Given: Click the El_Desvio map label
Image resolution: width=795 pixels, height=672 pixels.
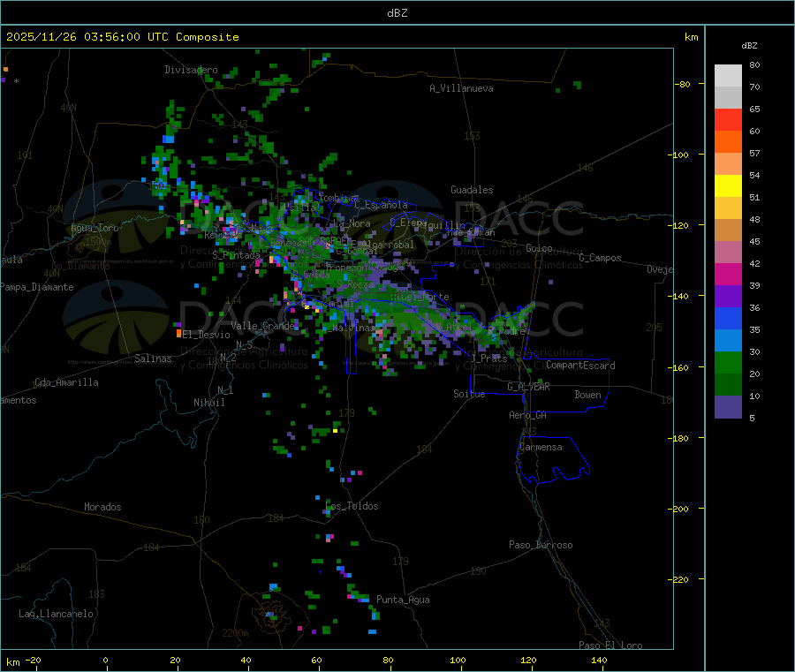Looking at the screenshot, I should pyautogui.click(x=206, y=335).
